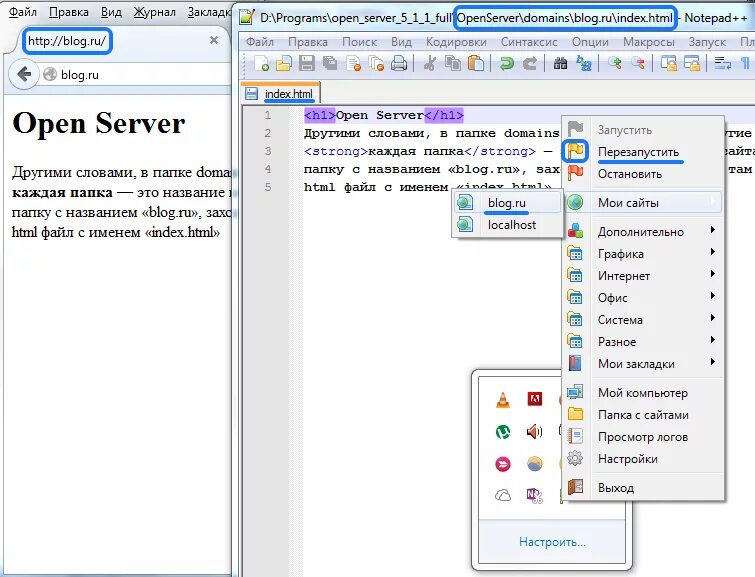Screen dimensions: 755x577
Task: Click the OneDrive cloud tray icon
Action: (x=503, y=495)
